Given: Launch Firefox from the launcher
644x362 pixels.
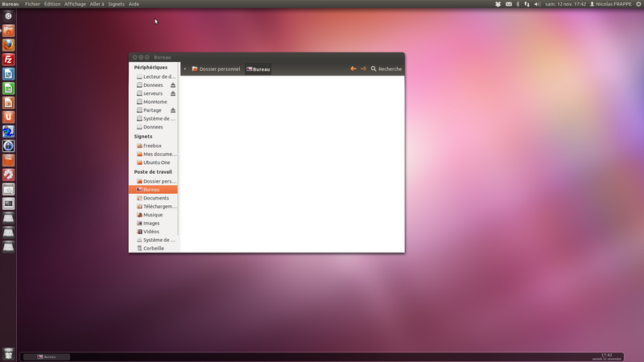Looking at the screenshot, I should coord(8,45).
